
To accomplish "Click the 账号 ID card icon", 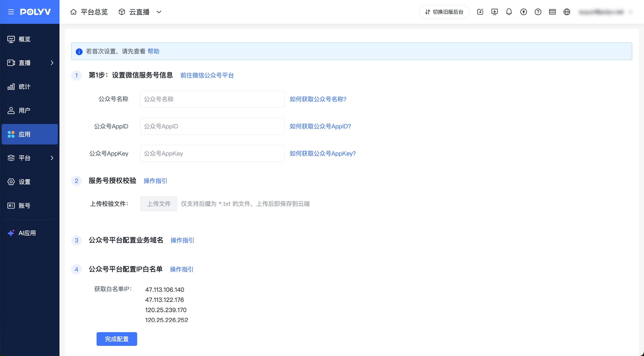I will click(11, 205).
